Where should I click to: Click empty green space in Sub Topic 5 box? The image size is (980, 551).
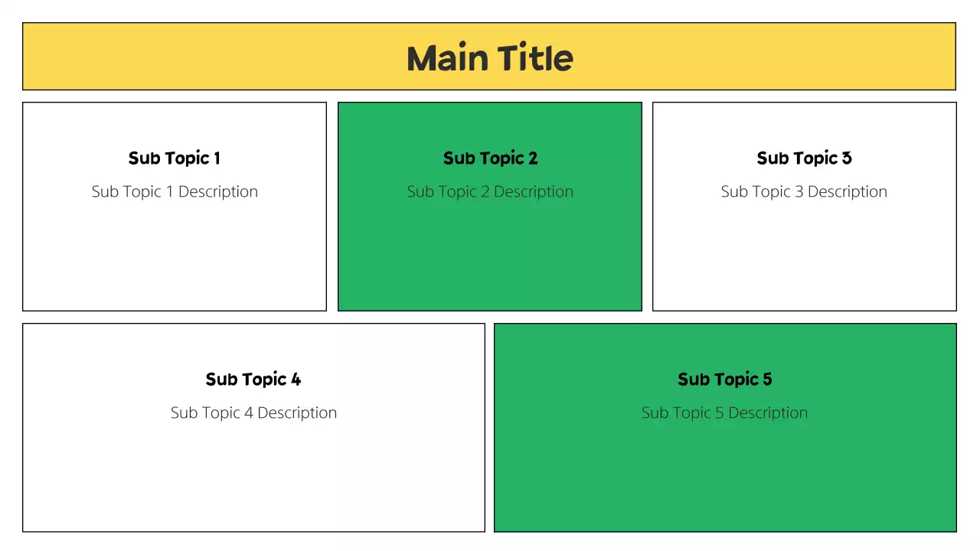(x=725, y=482)
